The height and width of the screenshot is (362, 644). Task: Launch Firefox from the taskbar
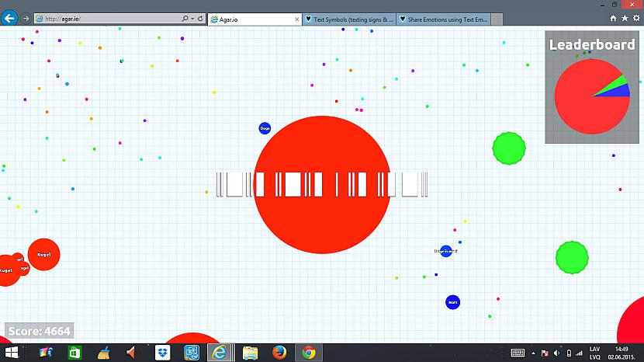pyautogui.click(x=279, y=353)
